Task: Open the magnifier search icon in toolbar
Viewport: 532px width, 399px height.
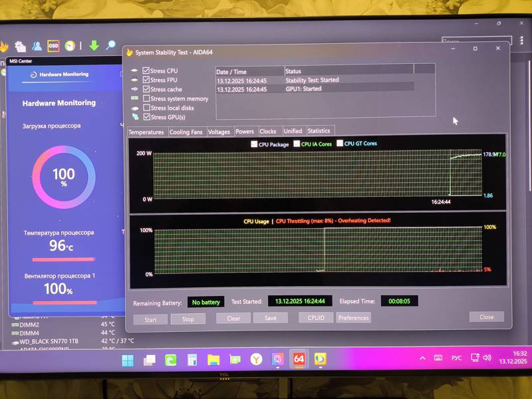Action: tap(110, 45)
